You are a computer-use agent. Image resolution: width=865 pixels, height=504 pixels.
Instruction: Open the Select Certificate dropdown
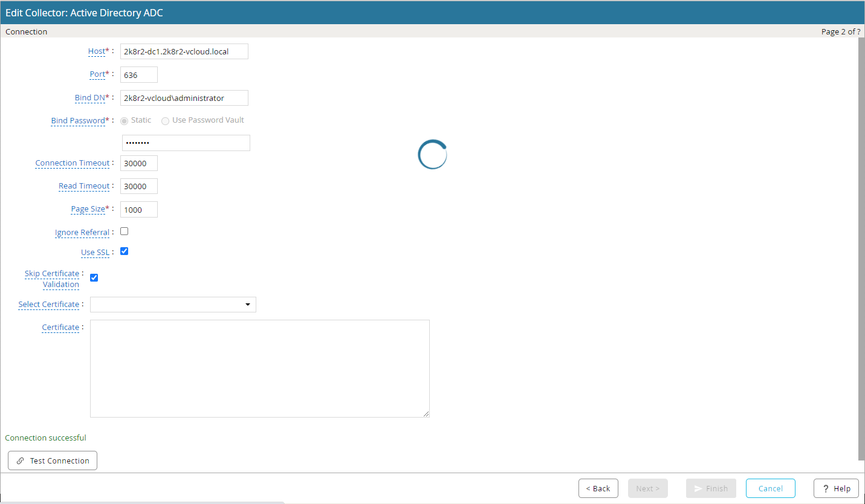(173, 305)
